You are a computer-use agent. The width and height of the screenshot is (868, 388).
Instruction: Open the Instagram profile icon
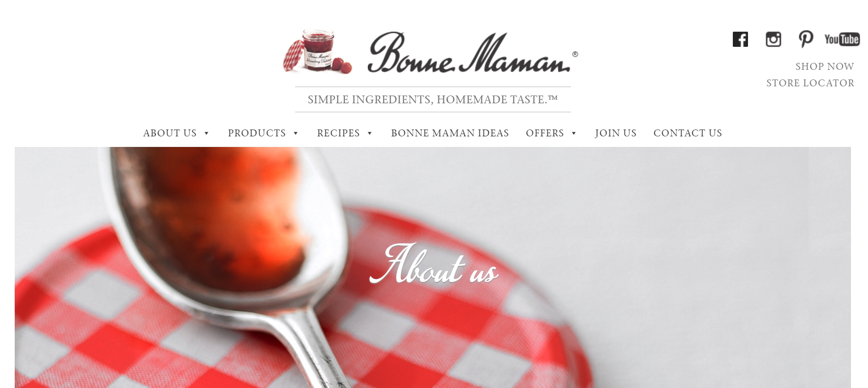pyautogui.click(x=773, y=39)
